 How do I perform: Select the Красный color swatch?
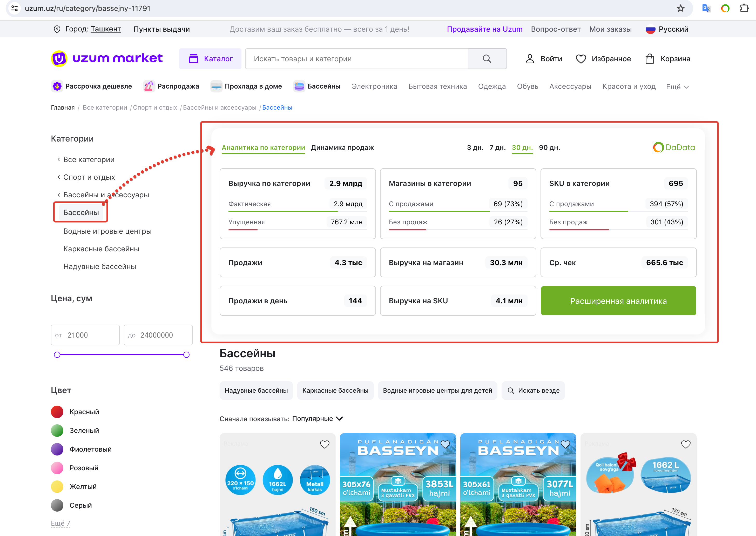[x=57, y=412]
